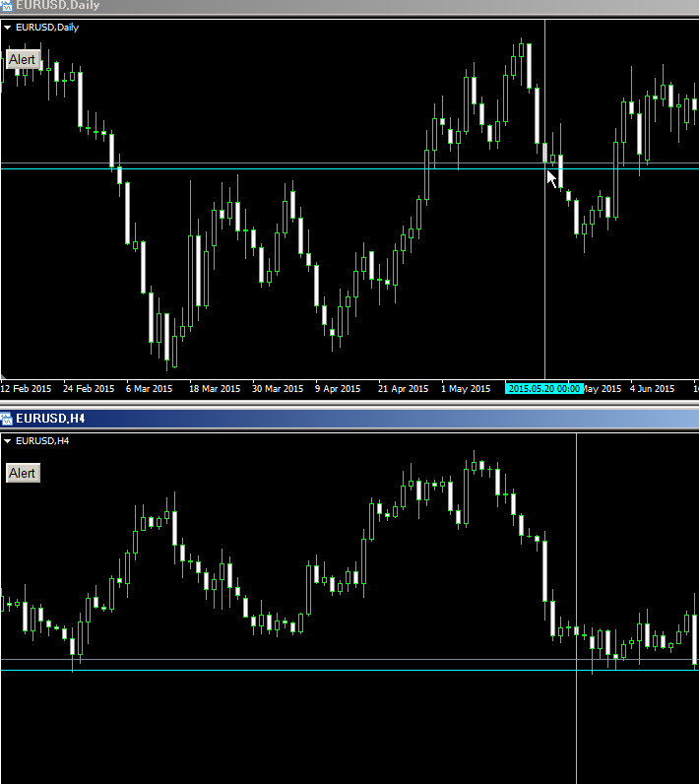Click the 1 May 2015 date label
The width and height of the screenshot is (699, 784).
[x=465, y=388]
